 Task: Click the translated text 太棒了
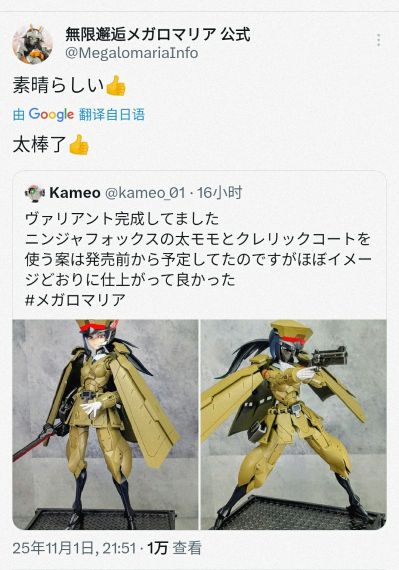coord(39,145)
